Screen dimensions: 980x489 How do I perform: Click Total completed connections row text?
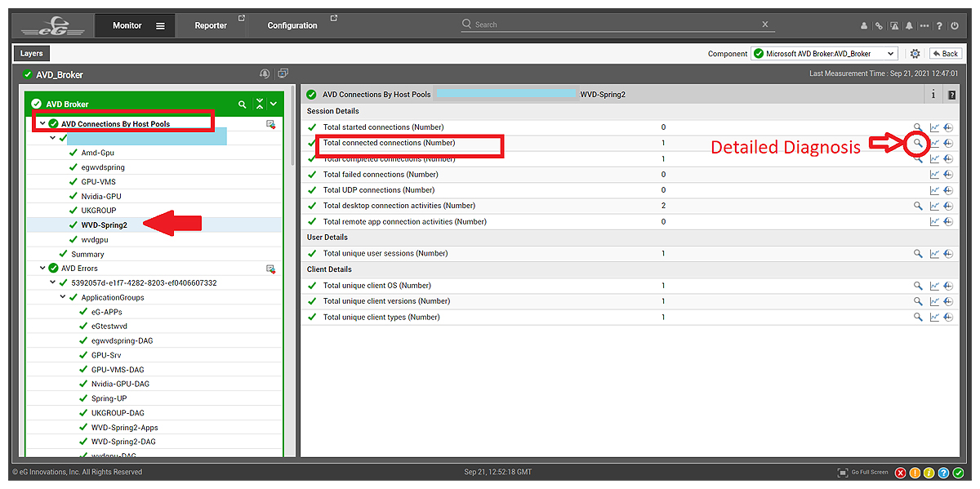tap(389, 159)
